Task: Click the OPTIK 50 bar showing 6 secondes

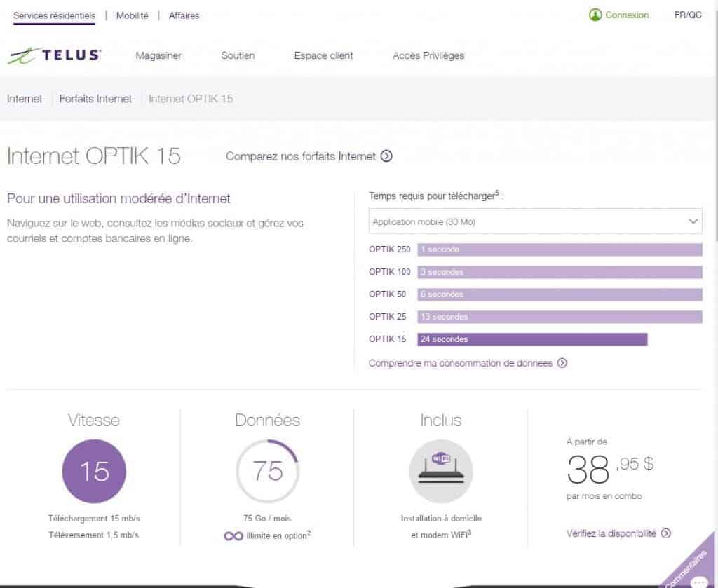Action: (x=560, y=294)
